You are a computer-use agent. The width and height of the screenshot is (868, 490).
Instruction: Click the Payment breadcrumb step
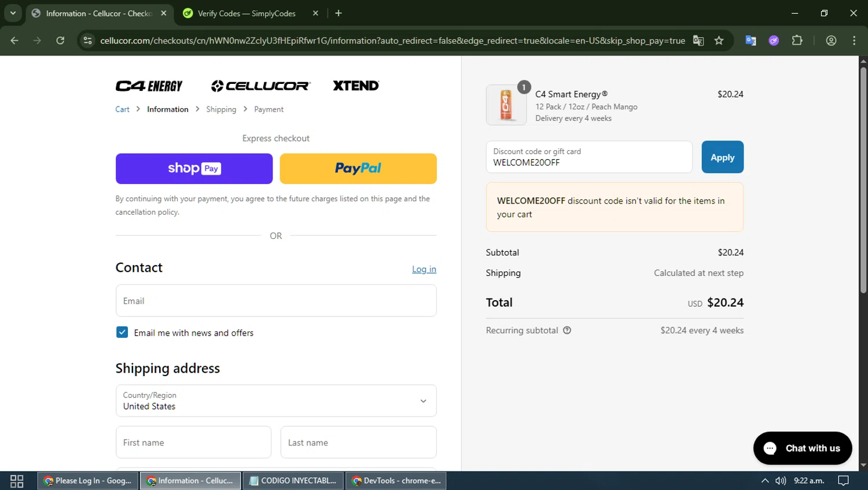(269, 109)
